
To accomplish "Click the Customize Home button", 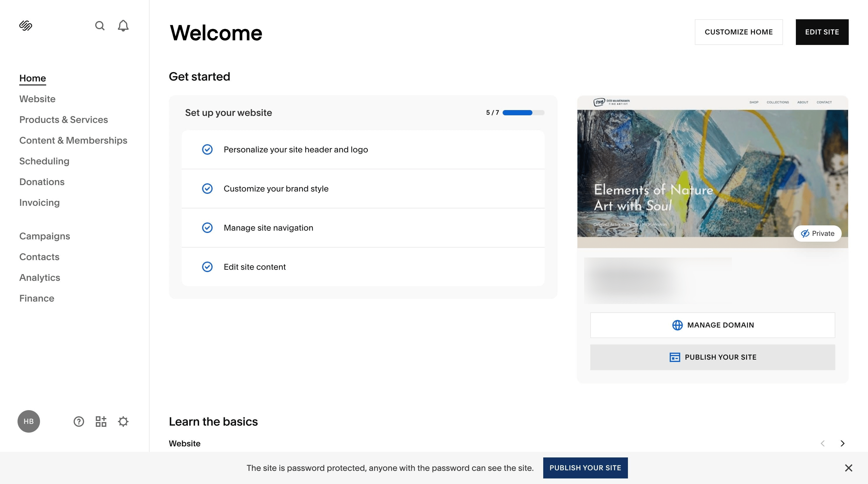I will [739, 32].
